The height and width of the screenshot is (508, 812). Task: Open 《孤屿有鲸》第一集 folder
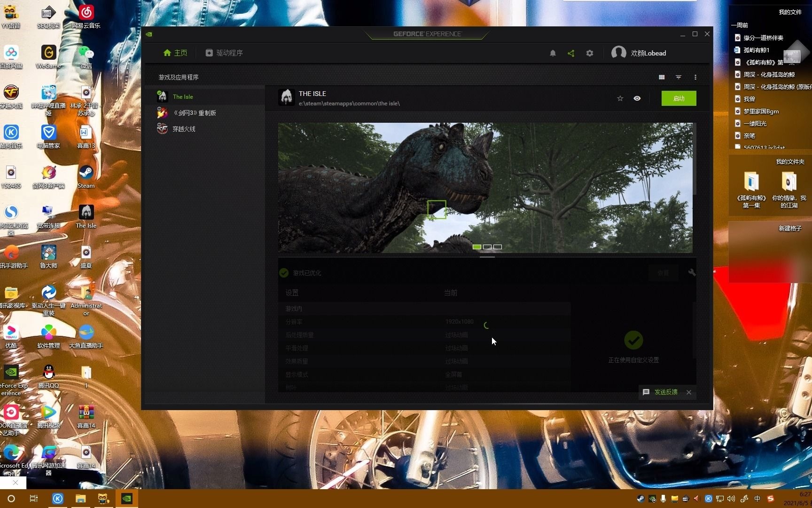[751, 190]
